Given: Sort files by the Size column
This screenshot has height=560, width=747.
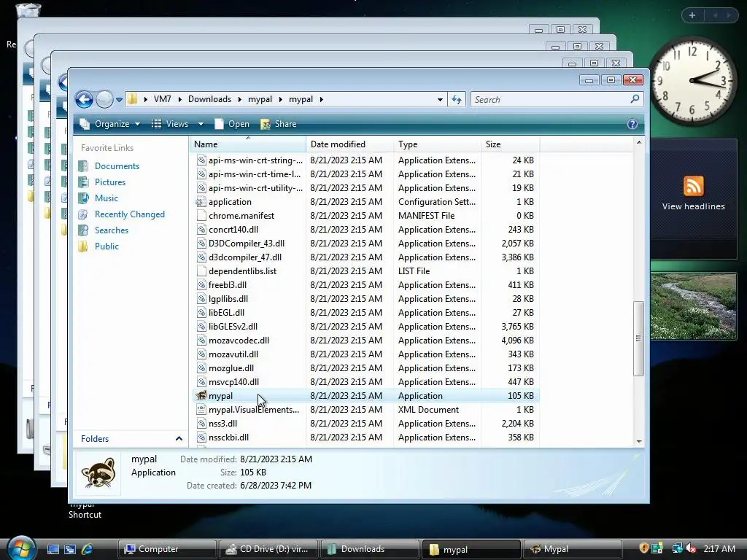Looking at the screenshot, I should pyautogui.click(x=510, y=144).
